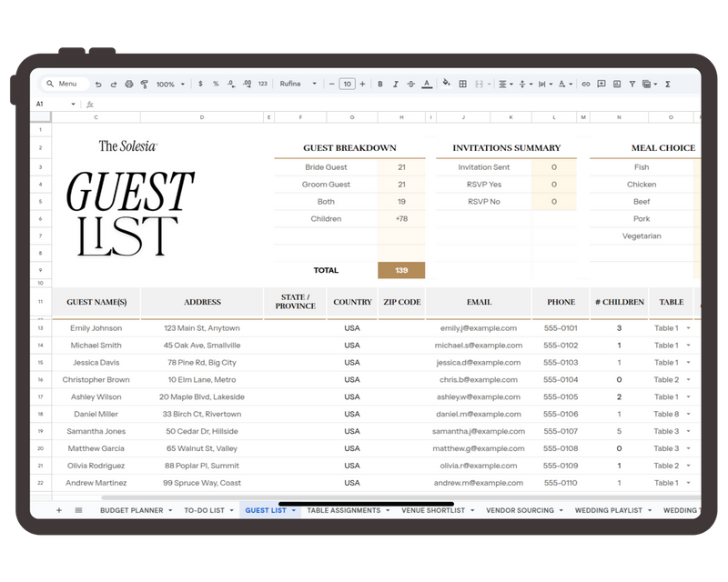Screen dimensions: 728x582
Task: Toggle strikethrough formatting
Action: pos(410,84)
